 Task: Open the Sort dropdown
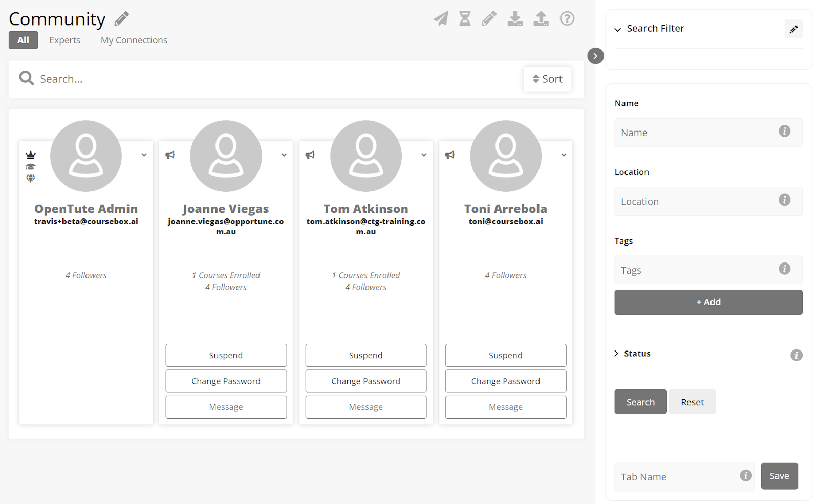547,79
